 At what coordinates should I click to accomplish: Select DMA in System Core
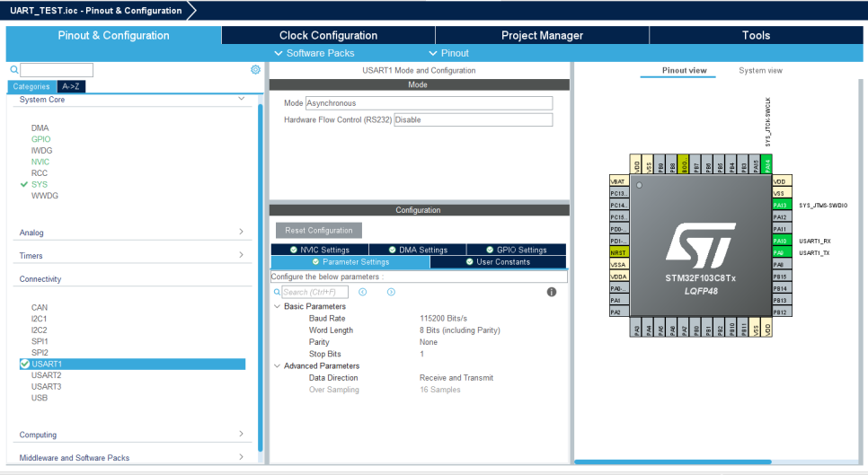tap(40, 128)
